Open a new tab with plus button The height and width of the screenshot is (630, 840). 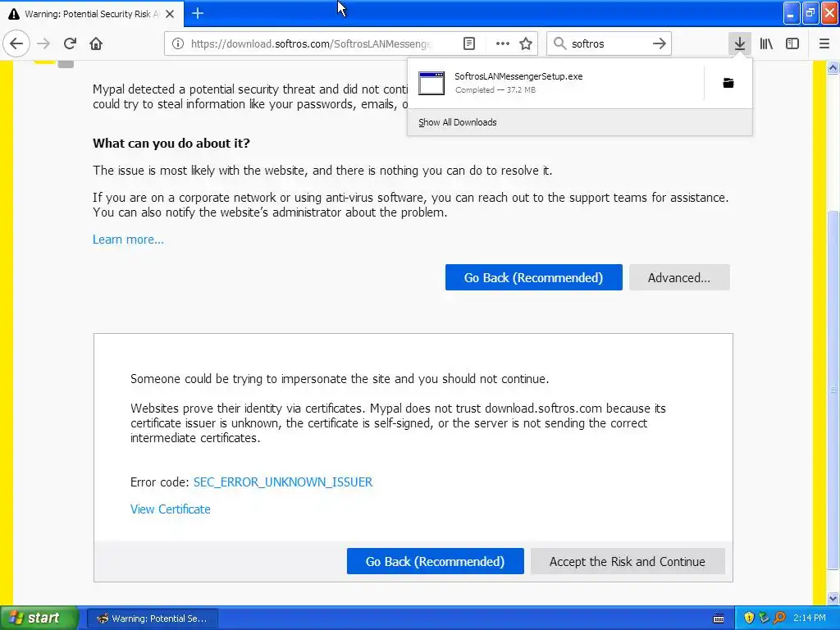click(198, 13)
